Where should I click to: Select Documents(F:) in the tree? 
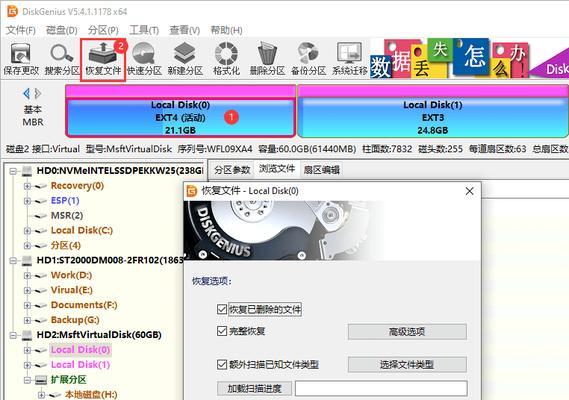[84, 305]
